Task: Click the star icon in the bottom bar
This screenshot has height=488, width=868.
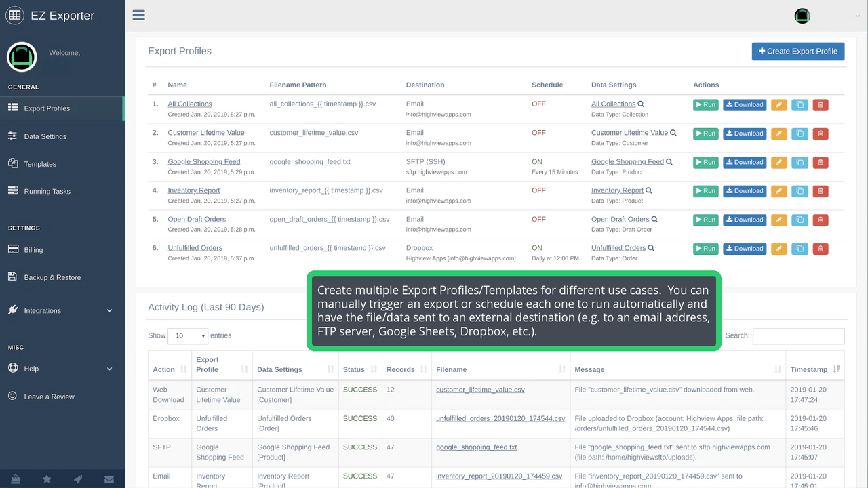Action: tap(46, 479)
